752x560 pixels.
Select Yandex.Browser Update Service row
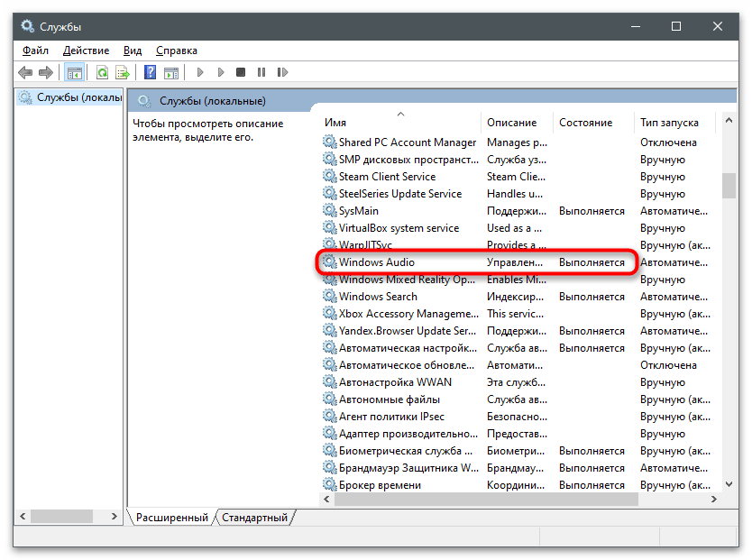[x=518, y=331]
